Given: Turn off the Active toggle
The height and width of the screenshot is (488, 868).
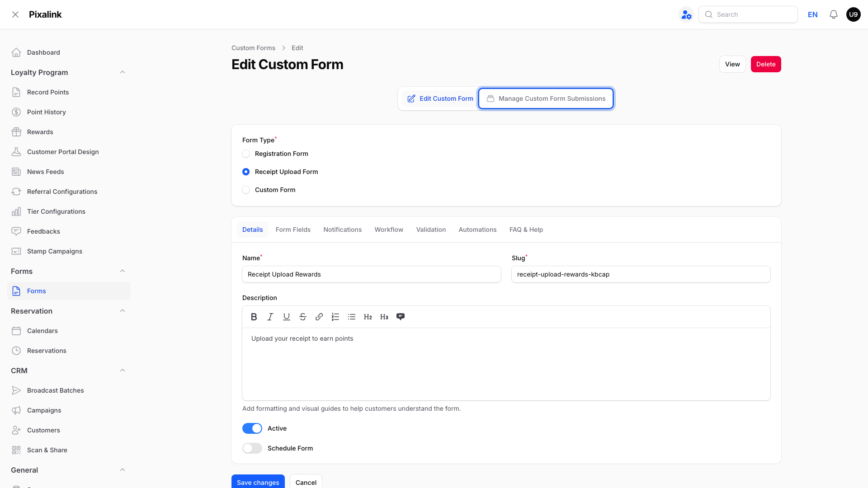Looking at the screenshot, I should (x=252, y=428).
